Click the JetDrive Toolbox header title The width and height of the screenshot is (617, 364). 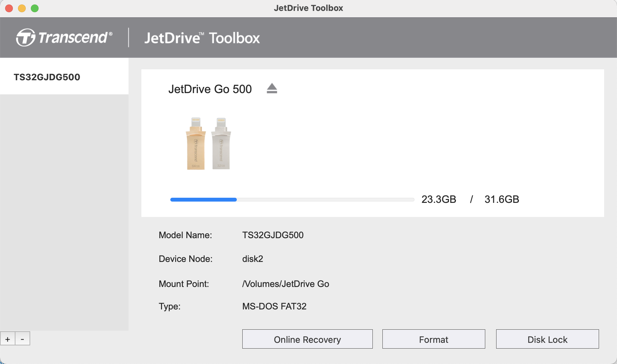(x=202, y=38)
